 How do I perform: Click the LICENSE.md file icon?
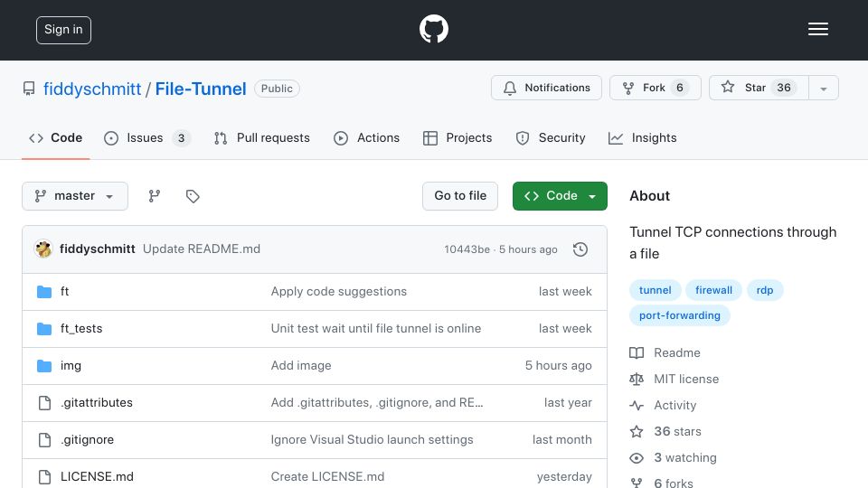(x=44, y=477)
